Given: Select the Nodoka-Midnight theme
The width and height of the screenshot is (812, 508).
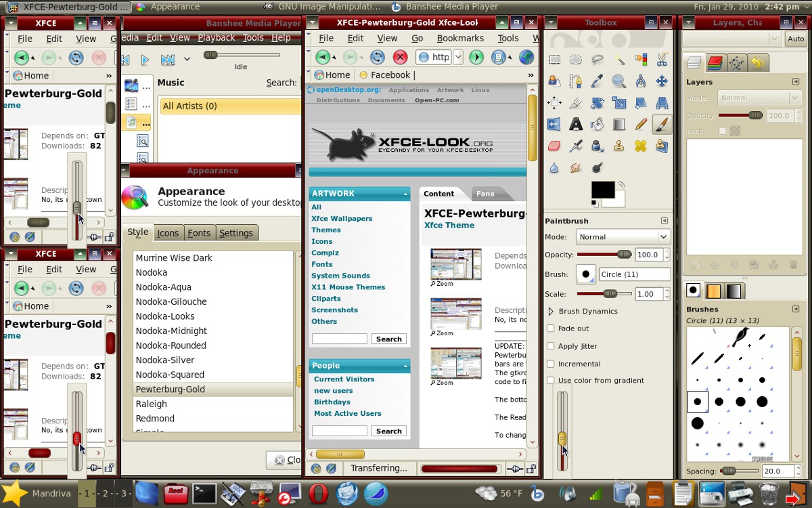Looking at the screenshot, I should 172,331.
